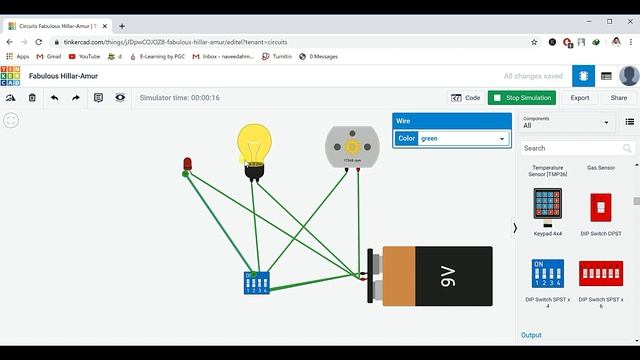Go back in the browser
The height and width of the screenshot is (360, 640).
(9, 42)
